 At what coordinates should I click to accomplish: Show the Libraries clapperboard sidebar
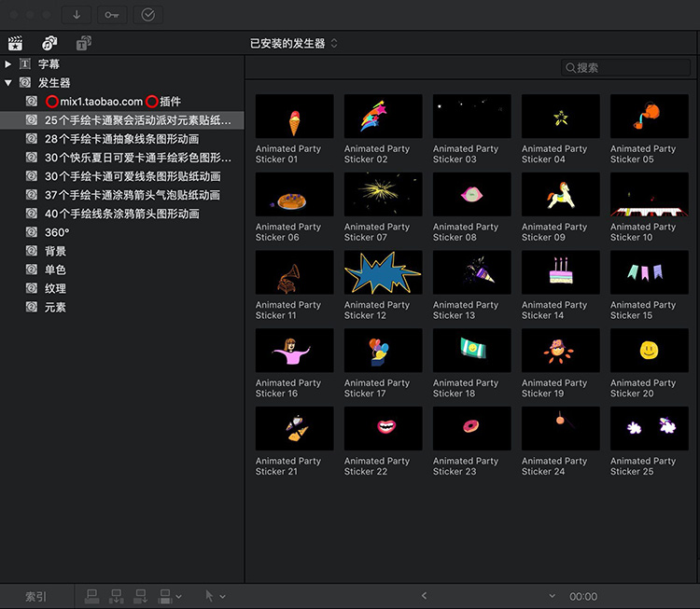coord(15,43)
